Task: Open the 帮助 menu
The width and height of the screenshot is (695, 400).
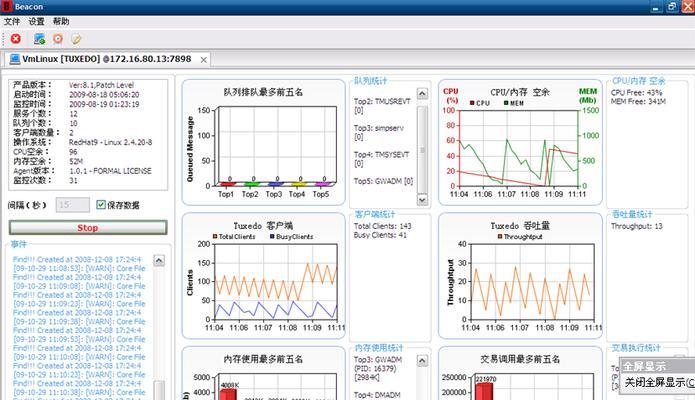Action: click(61, 21)
